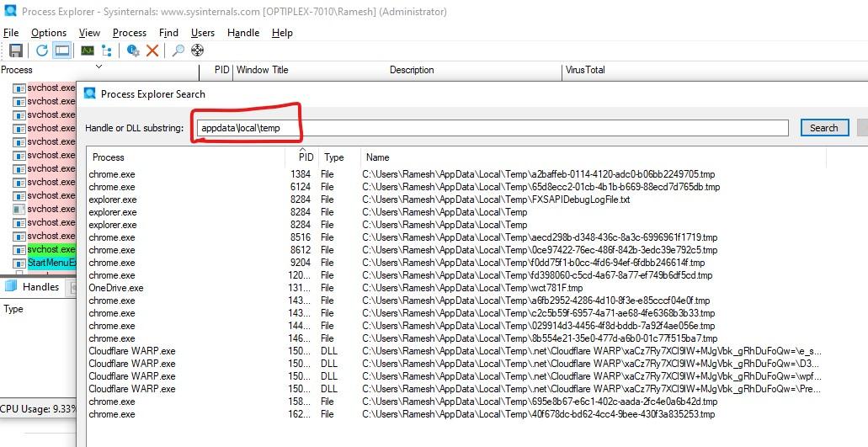Toggle the show process tree icon
Screen dimensions: 868x447
coord(107,51)
